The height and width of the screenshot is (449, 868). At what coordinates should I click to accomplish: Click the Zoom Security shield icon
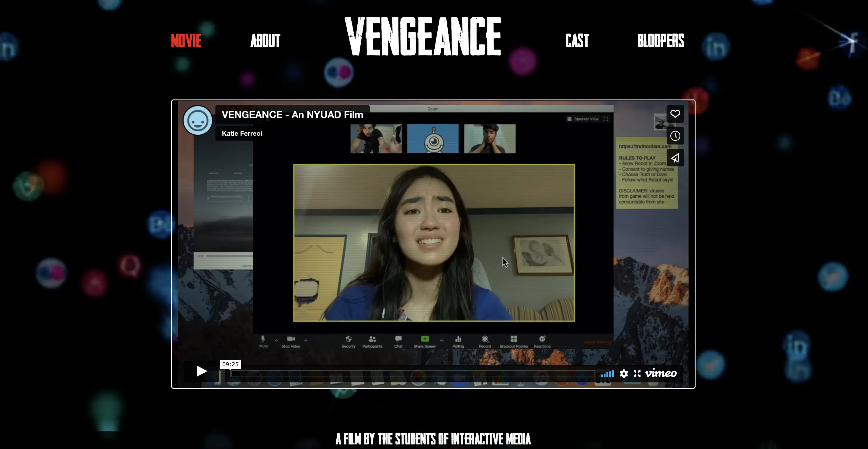point(349,339)
